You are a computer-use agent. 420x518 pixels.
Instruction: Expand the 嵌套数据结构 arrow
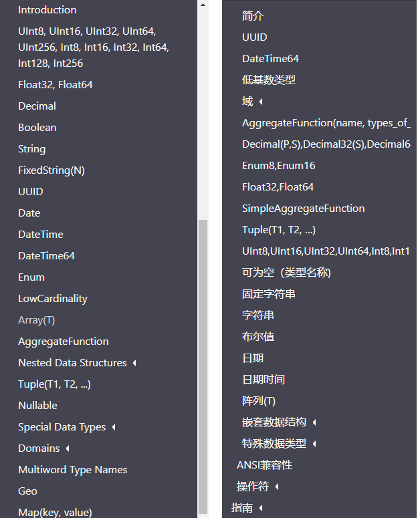[314, 422]
